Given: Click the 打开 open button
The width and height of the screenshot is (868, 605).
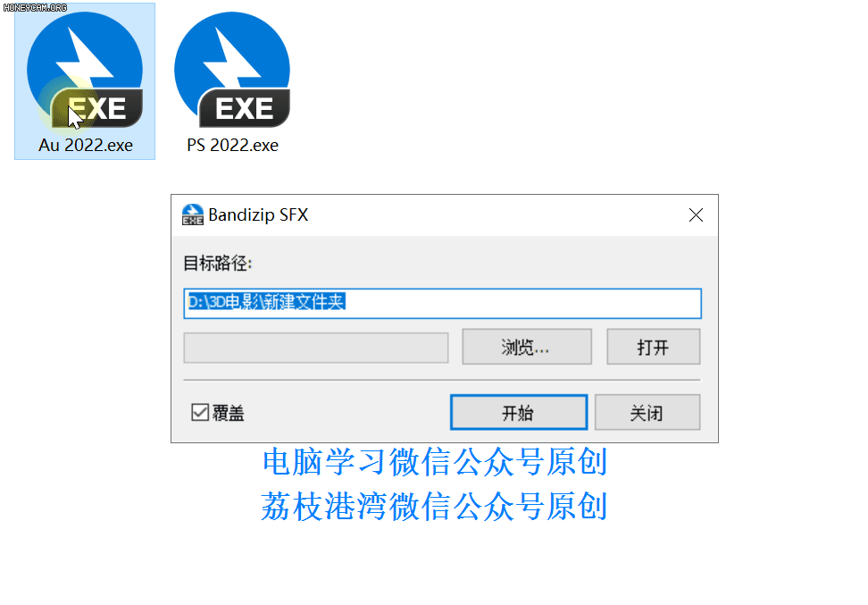Looking at the screenshot, I should pyautogui.click(x=653, y=347).
